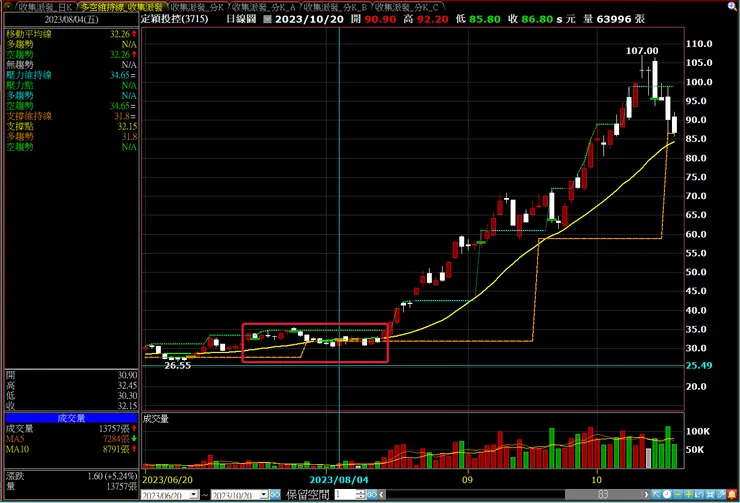Click the gray scrollbar thumb labeled 83
Viewport: 740px width, 503px height.
tap(603, 495)
